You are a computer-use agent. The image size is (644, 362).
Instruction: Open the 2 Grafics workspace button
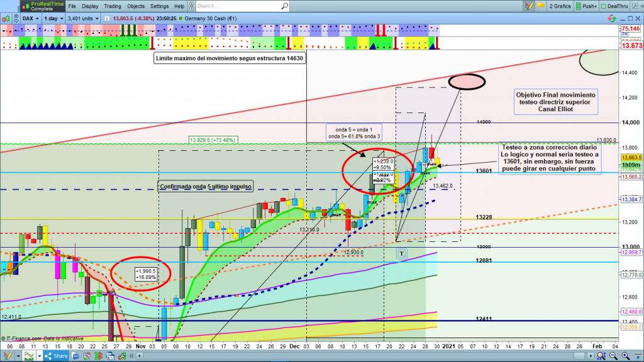(x=558, y=6)
